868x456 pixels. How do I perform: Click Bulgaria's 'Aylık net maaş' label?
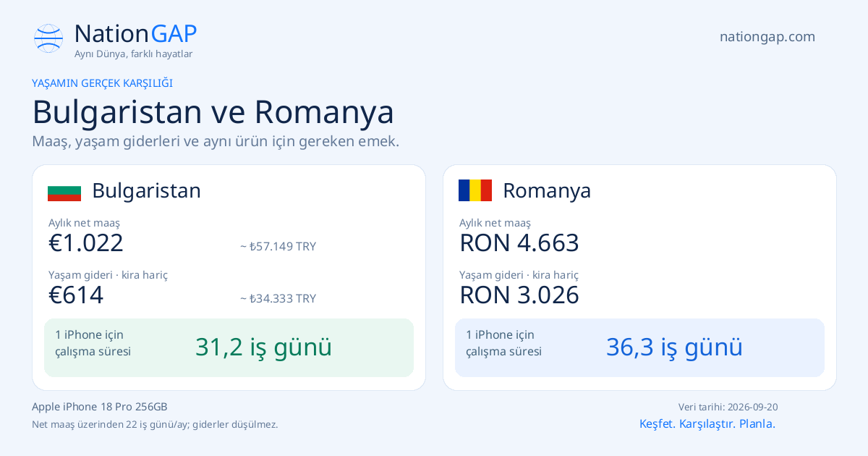click(84, 223)
